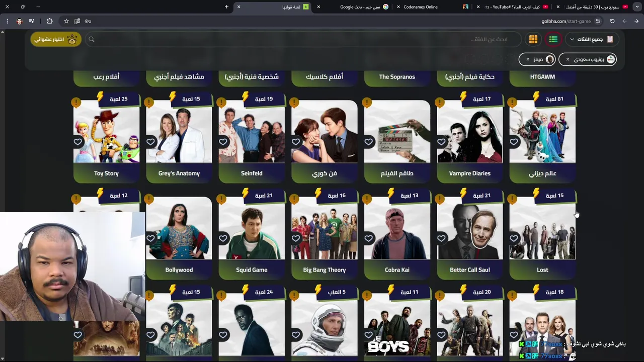
Task: Click warning badge on طاقم الفيلم card
Action: (367, 103)
